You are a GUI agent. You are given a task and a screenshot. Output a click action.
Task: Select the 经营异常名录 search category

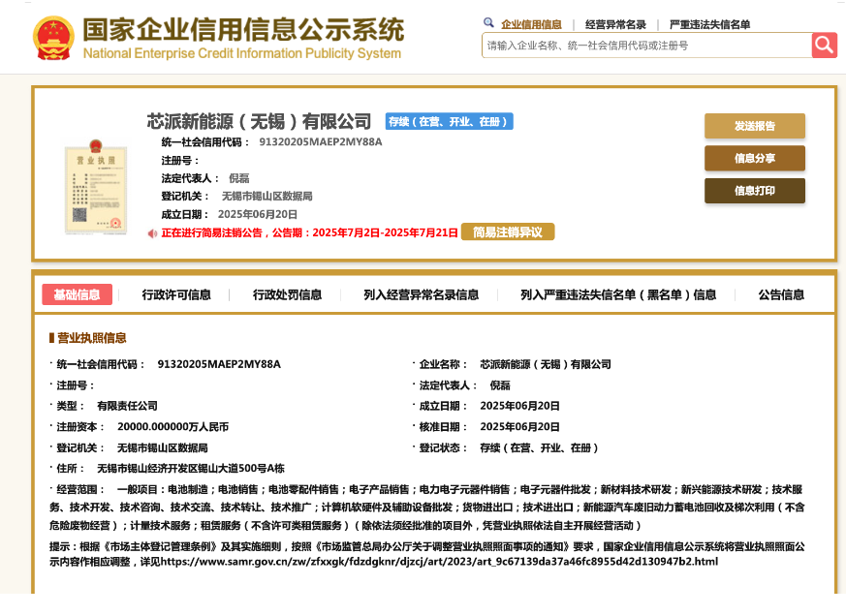[x=615, y=24]
